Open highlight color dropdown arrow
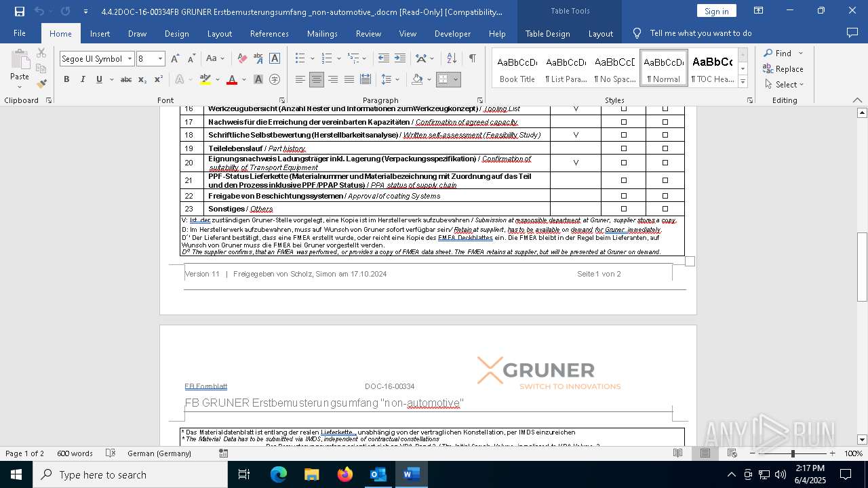This screenshot has height=488, width=868. pos(217,79)
